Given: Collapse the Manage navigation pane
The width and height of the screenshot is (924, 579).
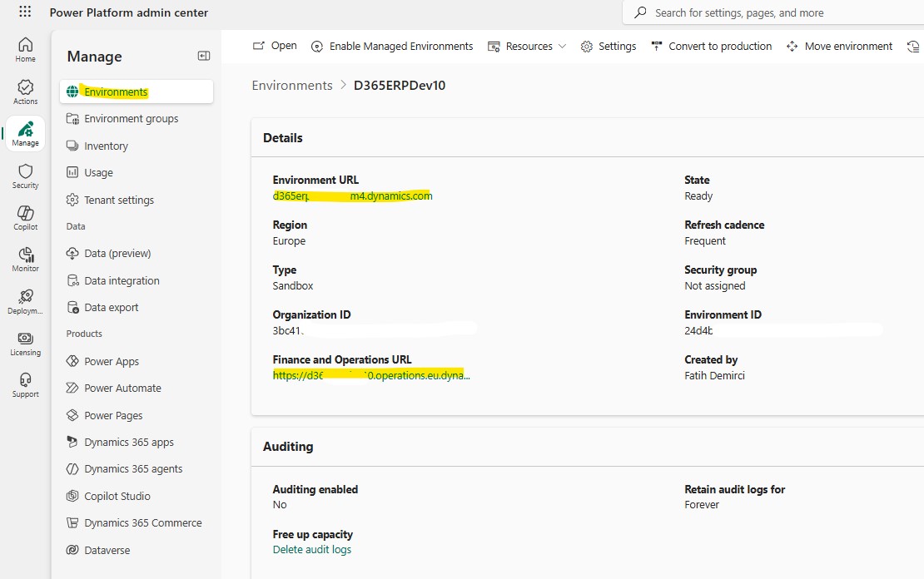Looking at the screenshot, I should (x=204, y=56).
